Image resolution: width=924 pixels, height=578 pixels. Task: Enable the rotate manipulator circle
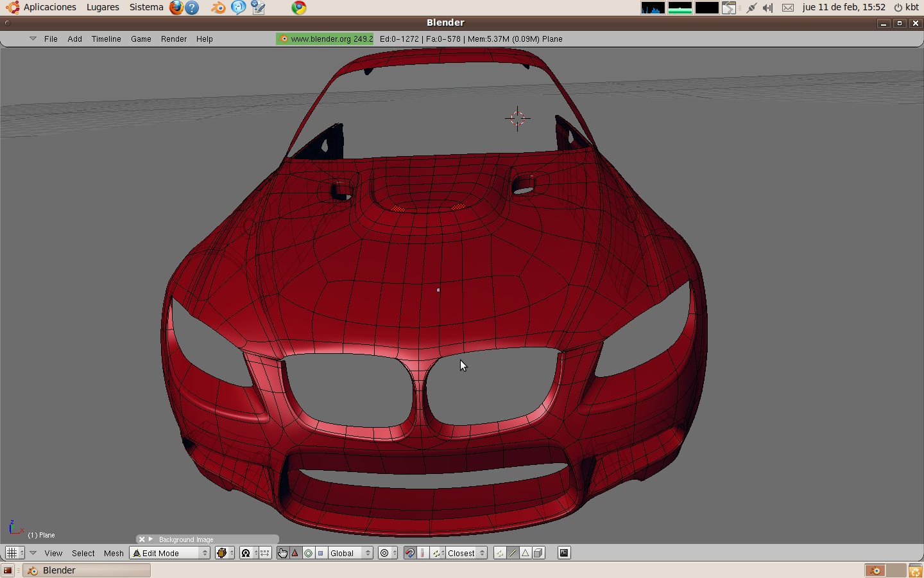click(x=308, y=553)
